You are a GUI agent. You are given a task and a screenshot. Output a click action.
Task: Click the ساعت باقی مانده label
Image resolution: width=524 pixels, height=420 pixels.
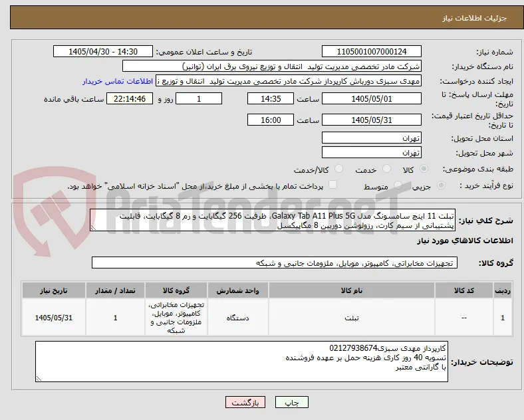point(74,100)
